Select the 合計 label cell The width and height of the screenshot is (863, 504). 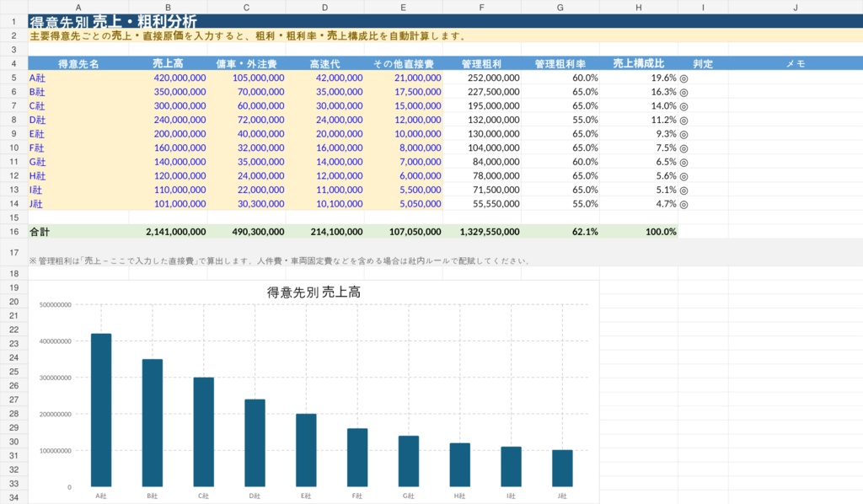click(78, 232)
